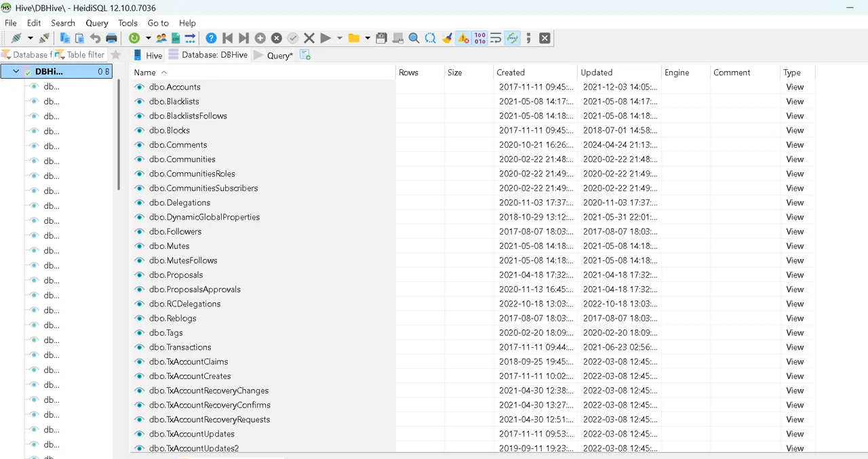Collapse the DBHi... tree node

(x=16, y=71)
